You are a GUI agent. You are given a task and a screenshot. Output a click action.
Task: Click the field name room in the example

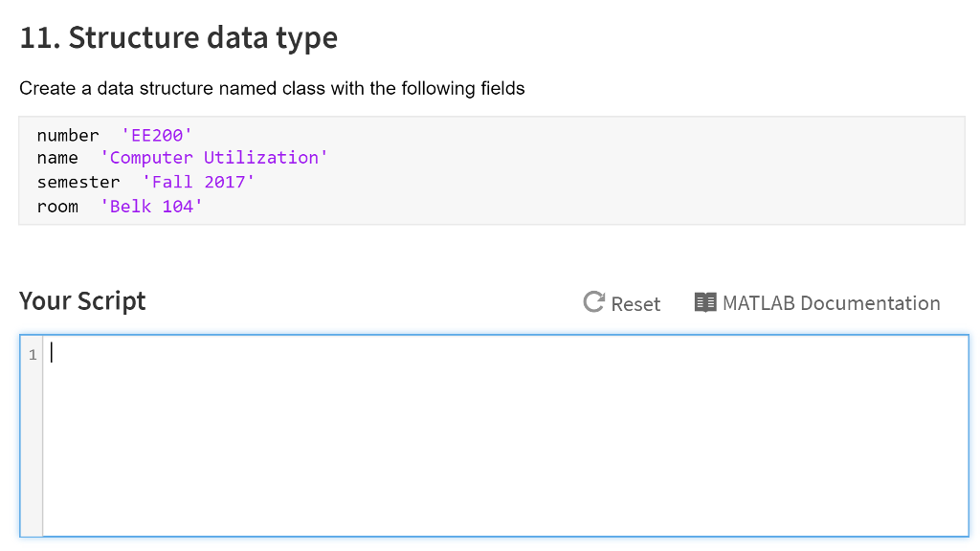click(x=57, y=206)
